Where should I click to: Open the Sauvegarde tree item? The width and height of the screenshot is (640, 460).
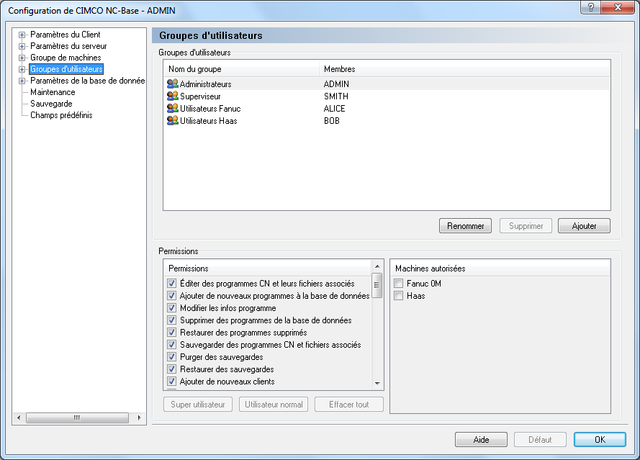point(51,104)
